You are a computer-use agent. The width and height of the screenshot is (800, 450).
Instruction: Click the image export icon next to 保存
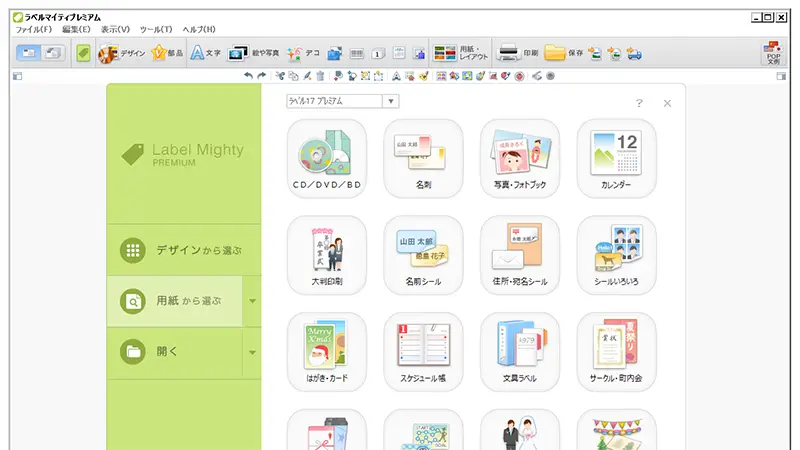[x=595, y=53]
